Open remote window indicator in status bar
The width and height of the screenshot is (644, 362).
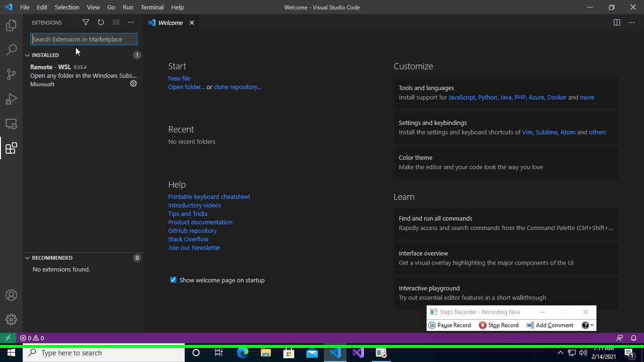coord(8,338)
